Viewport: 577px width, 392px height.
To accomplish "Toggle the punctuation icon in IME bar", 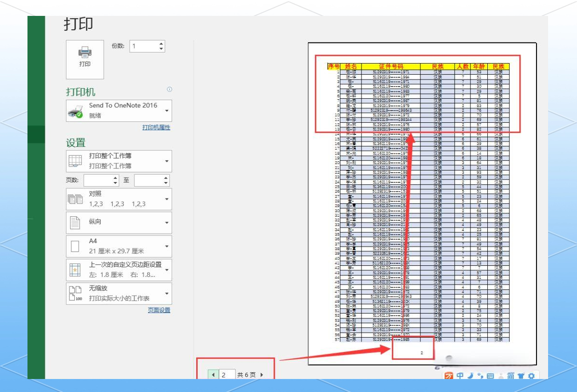I will (x=480, y=376).
